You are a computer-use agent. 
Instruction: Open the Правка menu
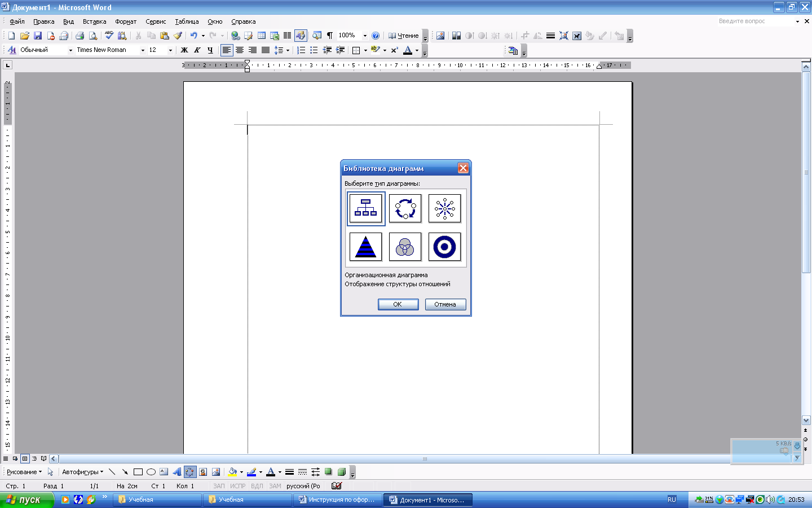click(43, 21)
